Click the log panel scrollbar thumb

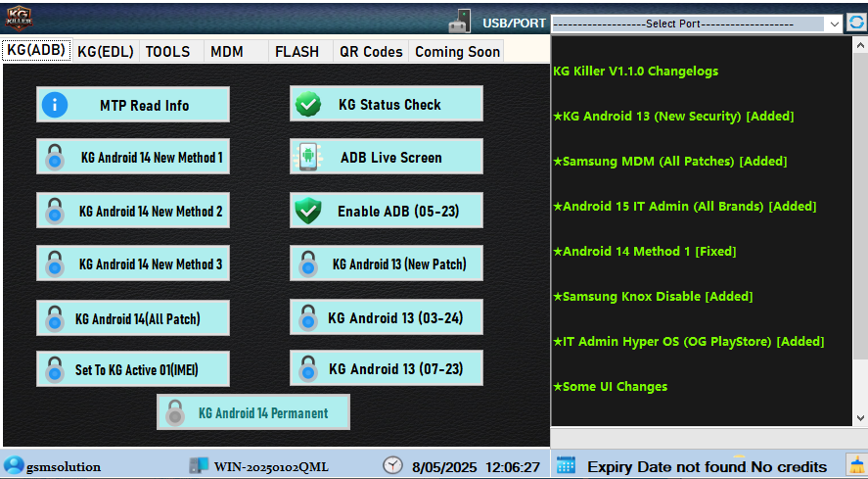click(x=860, y=205)
